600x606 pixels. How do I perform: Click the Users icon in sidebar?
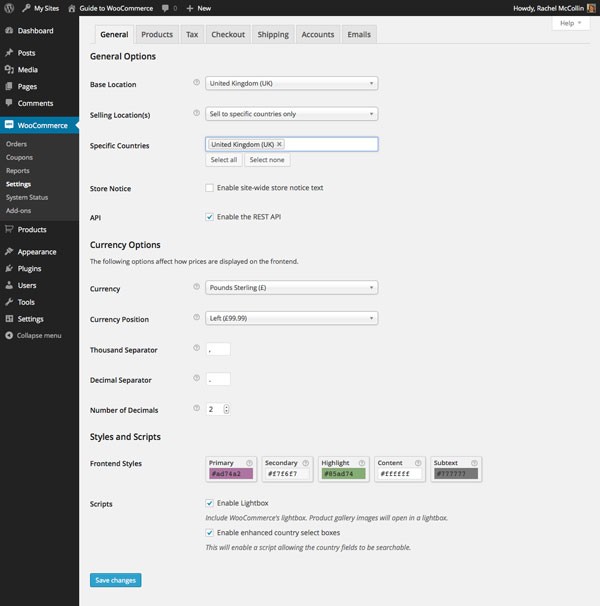[9, 285]
